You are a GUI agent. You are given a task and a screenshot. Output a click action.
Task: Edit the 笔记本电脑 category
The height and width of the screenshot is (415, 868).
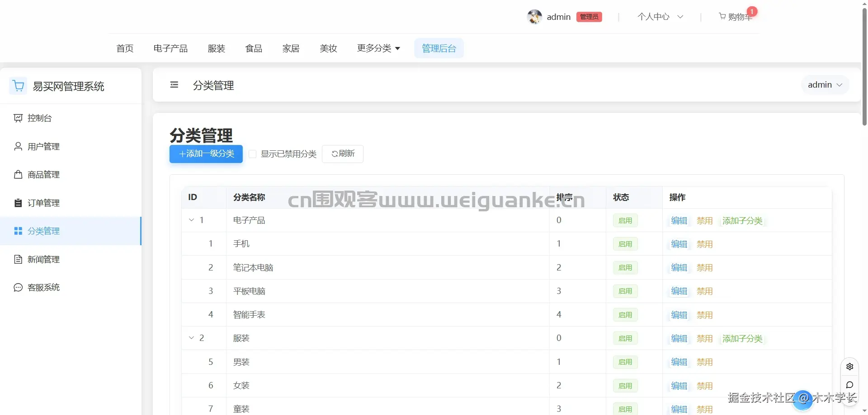click(679, 267)
